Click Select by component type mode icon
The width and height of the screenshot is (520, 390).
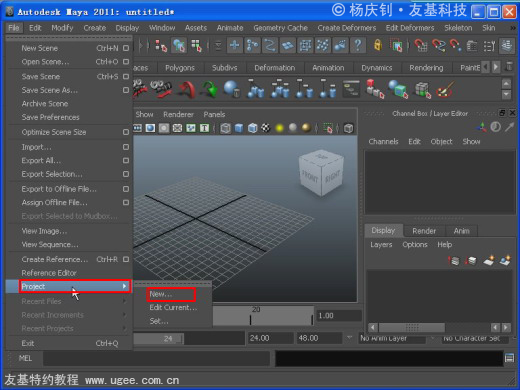(x=196, y=45)
